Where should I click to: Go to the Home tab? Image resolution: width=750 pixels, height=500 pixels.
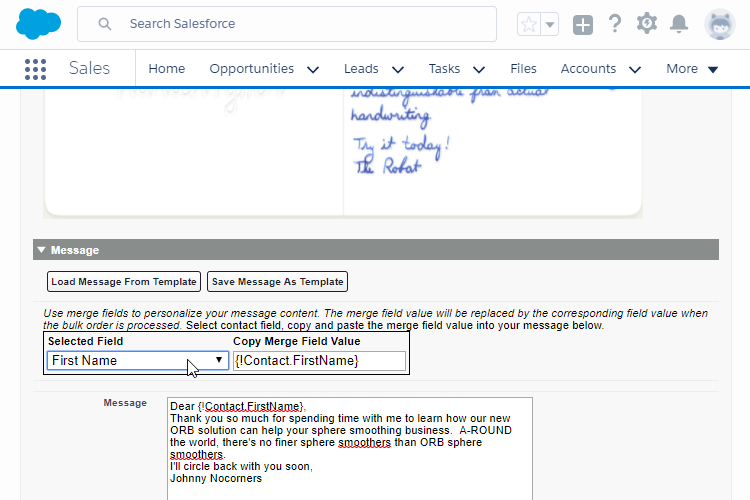tap(167, 69)
